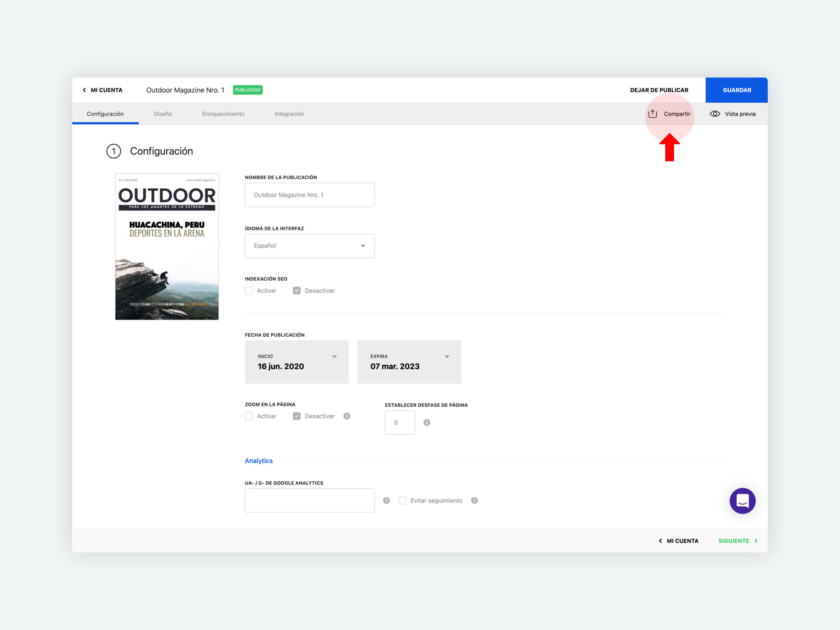The height and width of the screenshot is (630, 840).
Task: Click DEJAR DE PUBLICAR
Action: coord(659,90)
